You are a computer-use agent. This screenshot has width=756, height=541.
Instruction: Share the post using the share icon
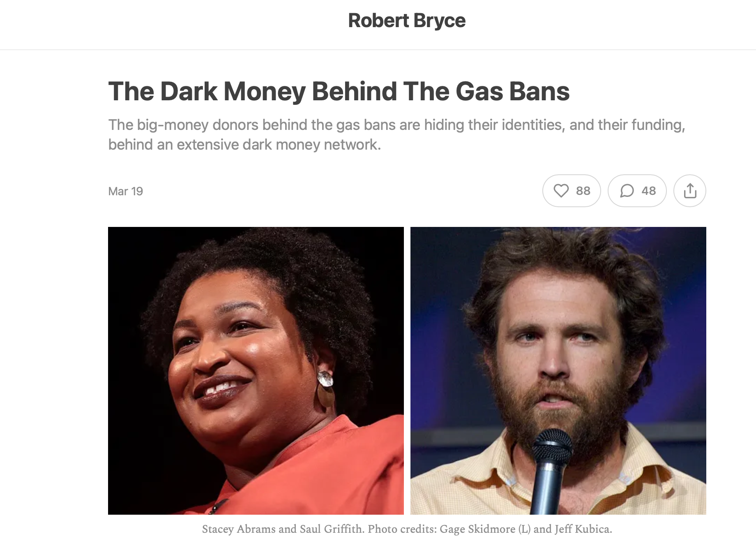[690, 191]
